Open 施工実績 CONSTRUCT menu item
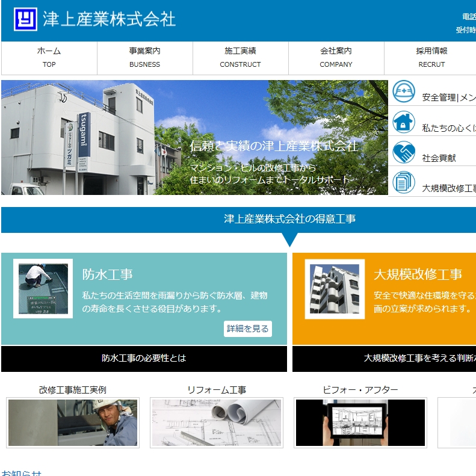Screen dimensions: 476x476 coord(241,58)
